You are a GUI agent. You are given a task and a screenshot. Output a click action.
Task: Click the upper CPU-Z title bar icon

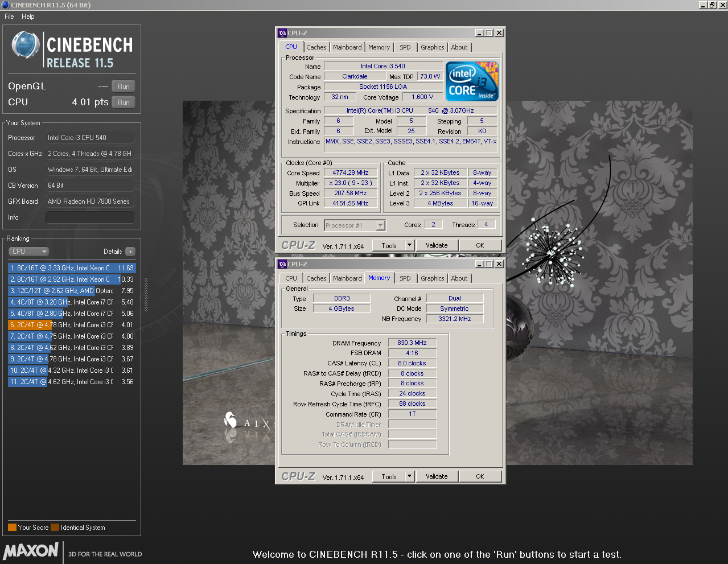(x=282, y=33)
